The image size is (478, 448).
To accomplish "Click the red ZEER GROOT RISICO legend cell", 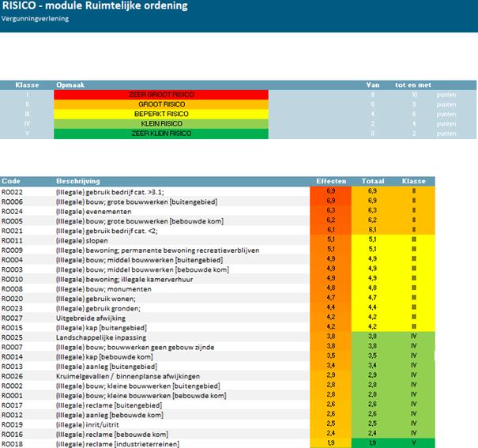I will (x=160, y=94).
